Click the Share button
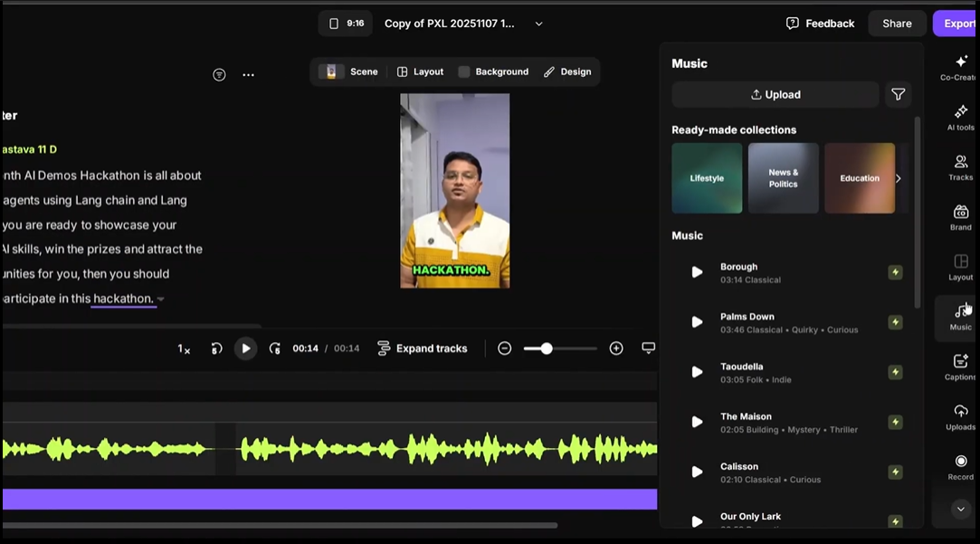The width and height of the screenshot is (980, 544). (x=897, y=24)
